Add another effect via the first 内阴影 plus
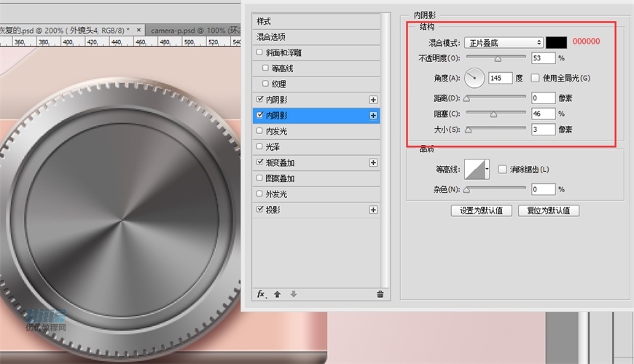The width and height of the screenshot is (634, 364). pyautogui.click(x=373, y=100)
